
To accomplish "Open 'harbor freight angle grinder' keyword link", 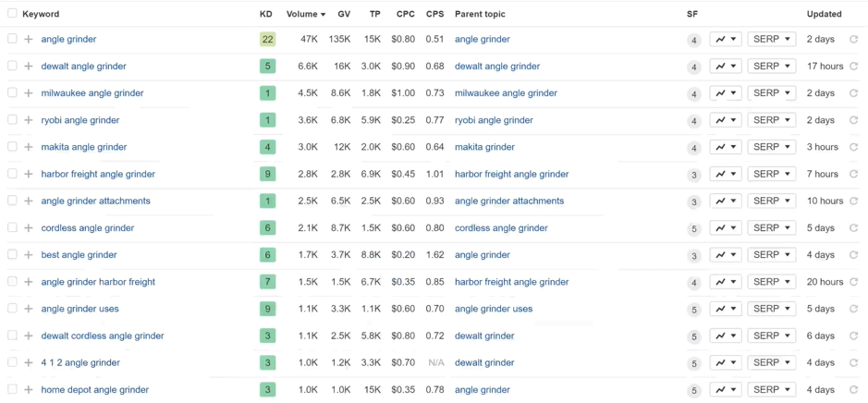I will pyautogui.click(x=98, y=174).
